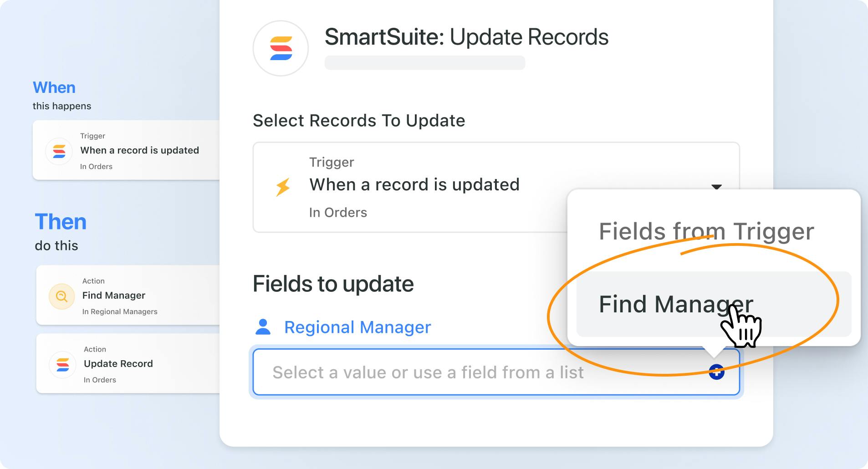Image resolution: width=868 pixels, height=469 pixels.
Task: Click the Regional Manager field label
Action: [357, 327]
